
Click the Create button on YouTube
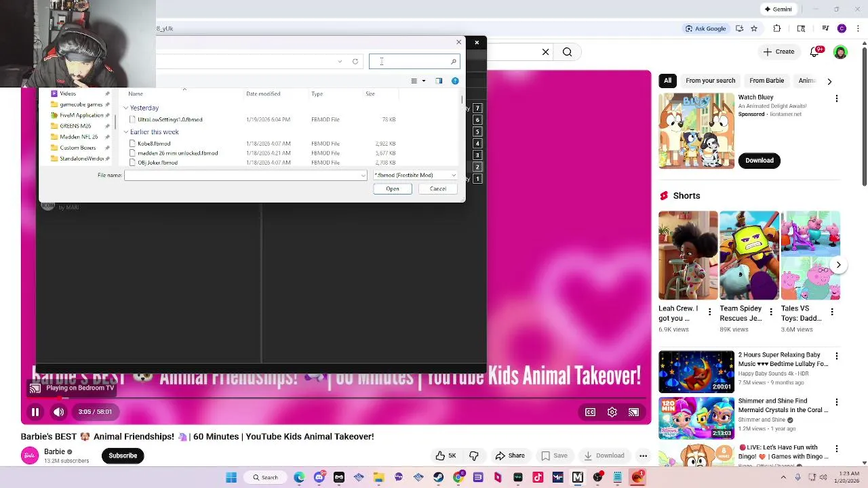(x=778, y=52)
